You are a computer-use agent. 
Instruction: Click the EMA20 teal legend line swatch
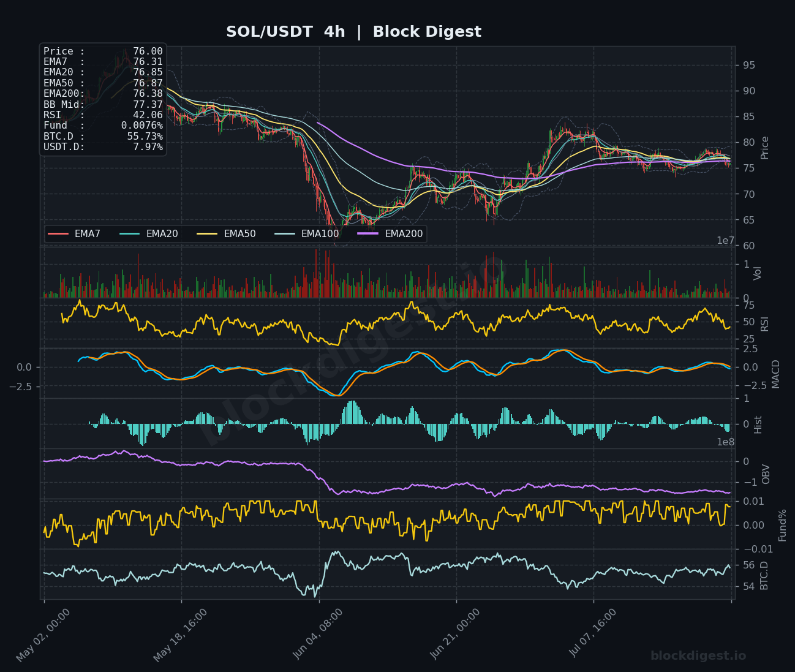(x=129, y=234)
